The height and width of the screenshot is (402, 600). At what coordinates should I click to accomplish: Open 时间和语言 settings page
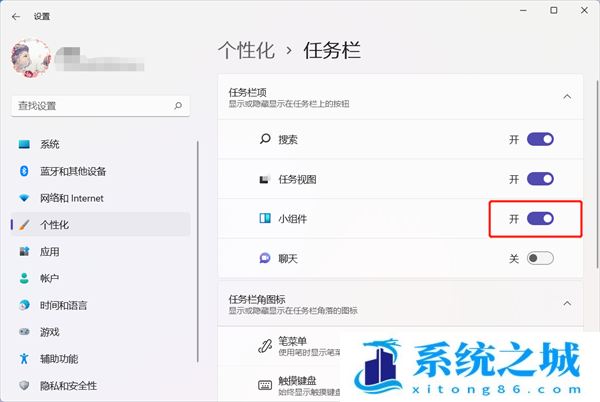tap(69, 305)
